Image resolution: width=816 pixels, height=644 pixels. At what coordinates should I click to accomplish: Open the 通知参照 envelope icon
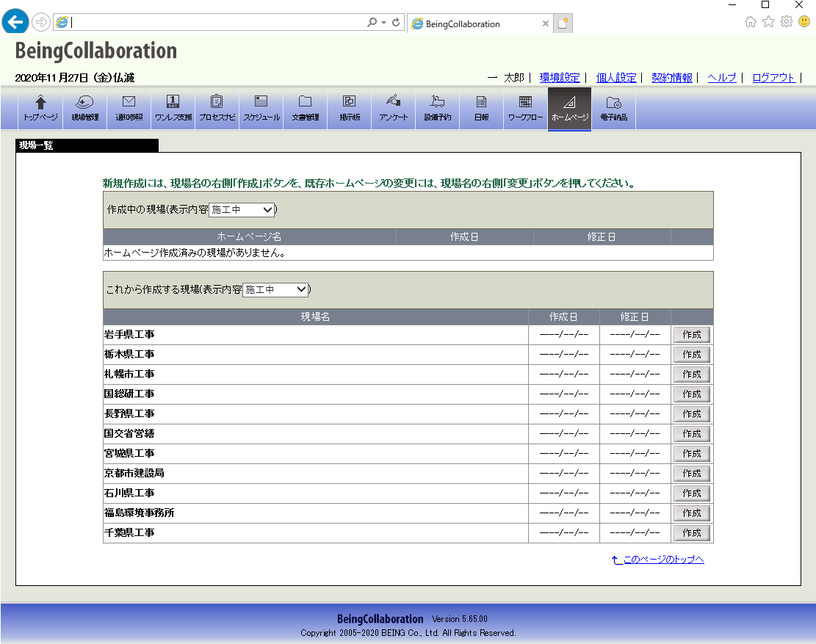click(129, 108)
